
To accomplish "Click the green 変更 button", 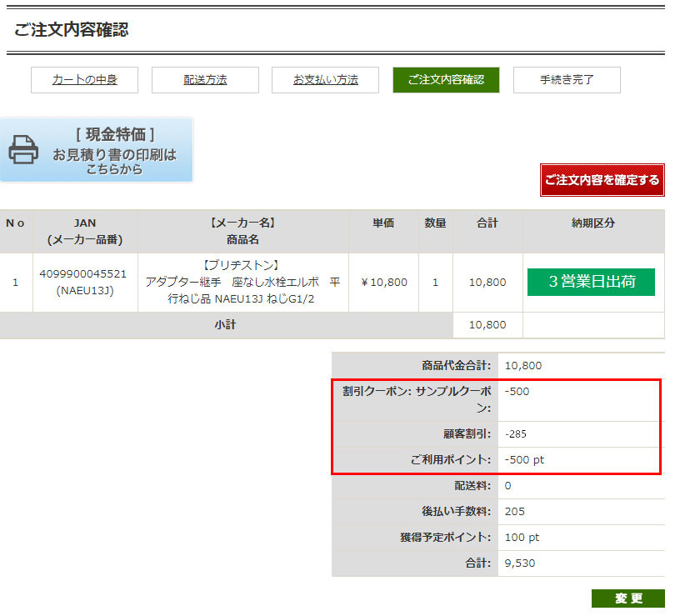I will click(628, 598).
